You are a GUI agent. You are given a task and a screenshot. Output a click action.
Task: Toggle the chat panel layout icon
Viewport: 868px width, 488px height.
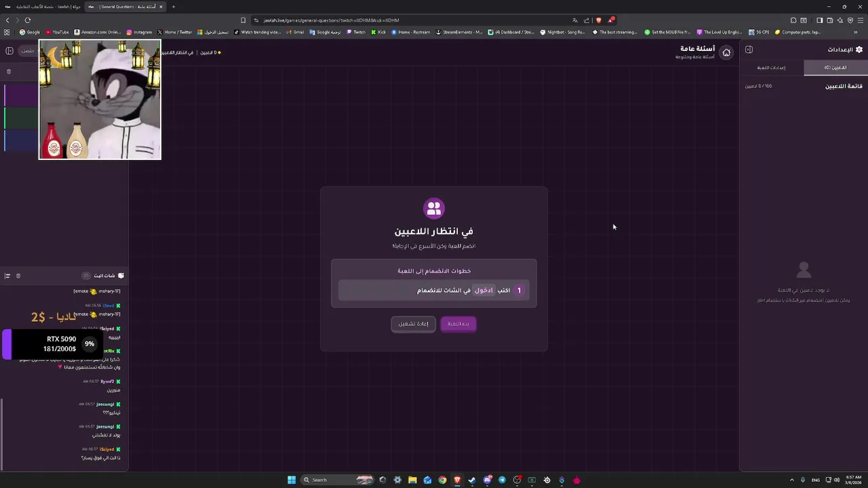coord(7,276)
